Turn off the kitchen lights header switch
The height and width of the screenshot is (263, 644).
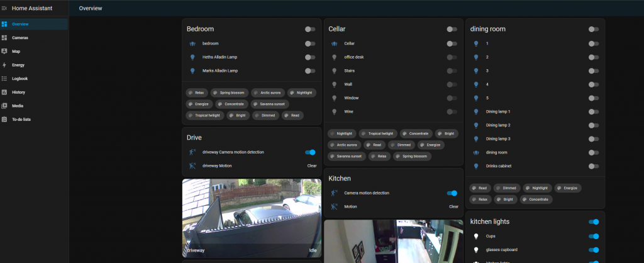pyautogui.click(x=594, y=222)
